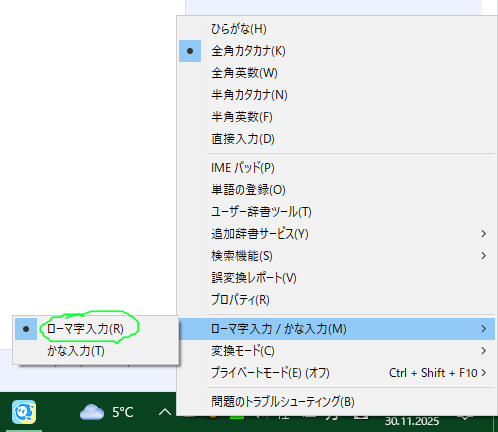This screenshot has width=498, height=432.
Task: Open IME パッド(P)
Action: (337, 168)
